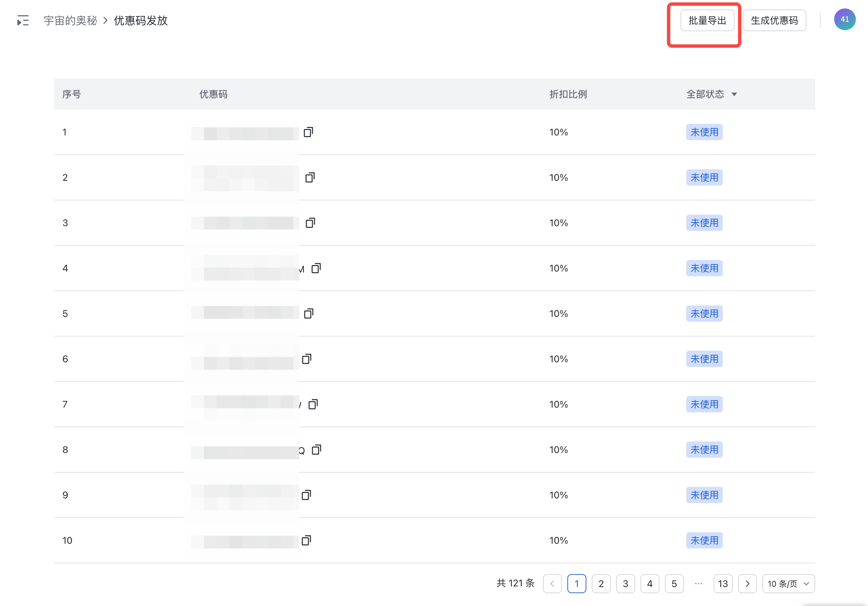The width and height of the screenshot is (868, 606).
Task: Open the 10 条/页 page size dropdown
Action: click(788, 584)
